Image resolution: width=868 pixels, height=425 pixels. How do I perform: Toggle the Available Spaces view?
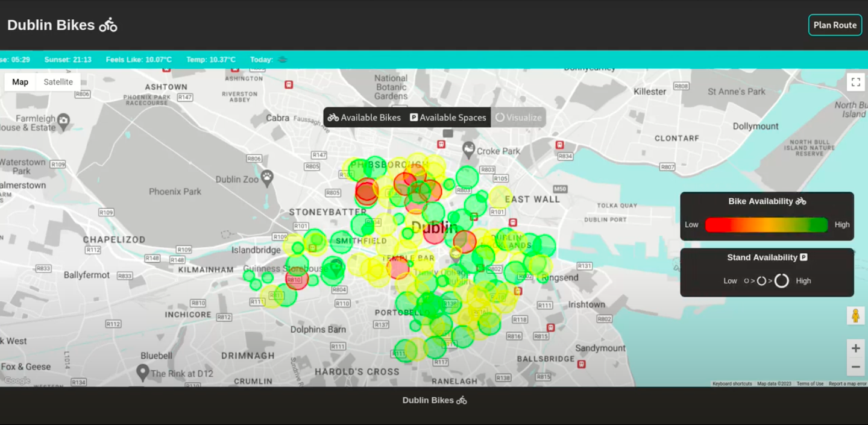448,118
